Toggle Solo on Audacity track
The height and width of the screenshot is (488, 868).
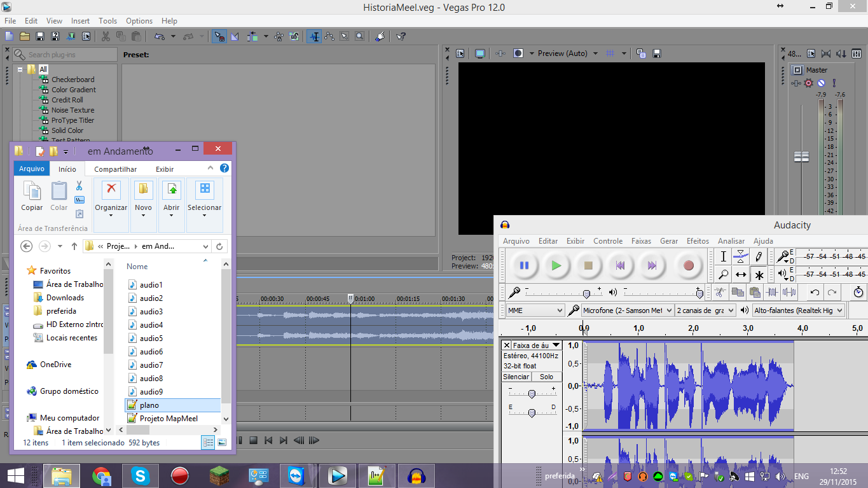tap(546, 377)
